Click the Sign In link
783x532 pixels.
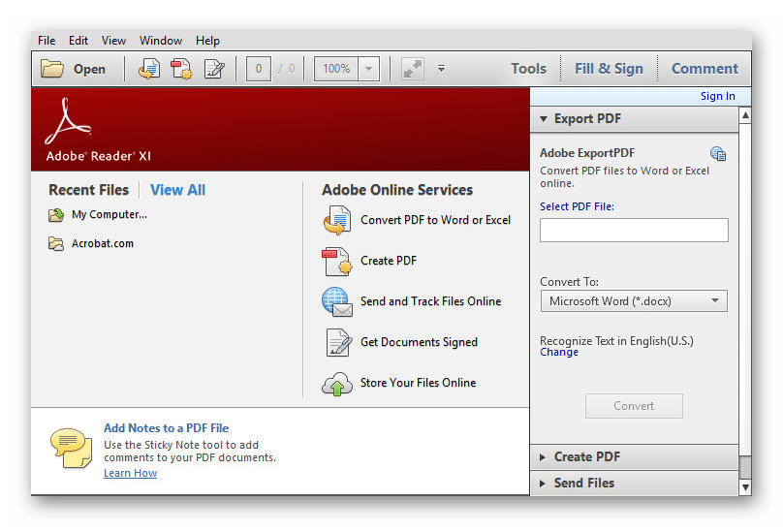coord(717,96)
